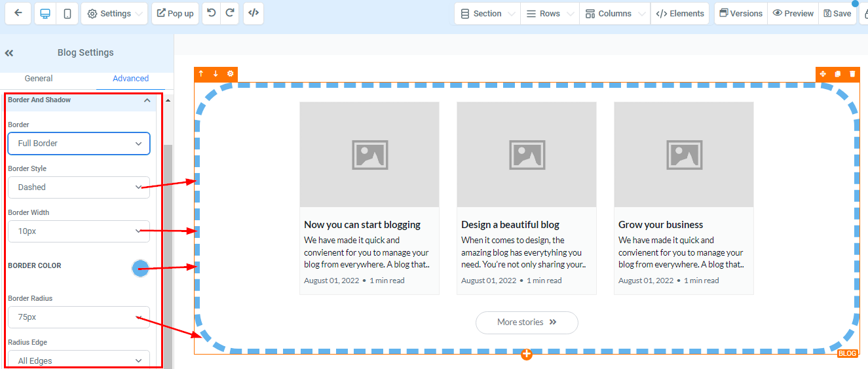Add new element with orange plus
The image size is (868, 369).
pos(527,355)
